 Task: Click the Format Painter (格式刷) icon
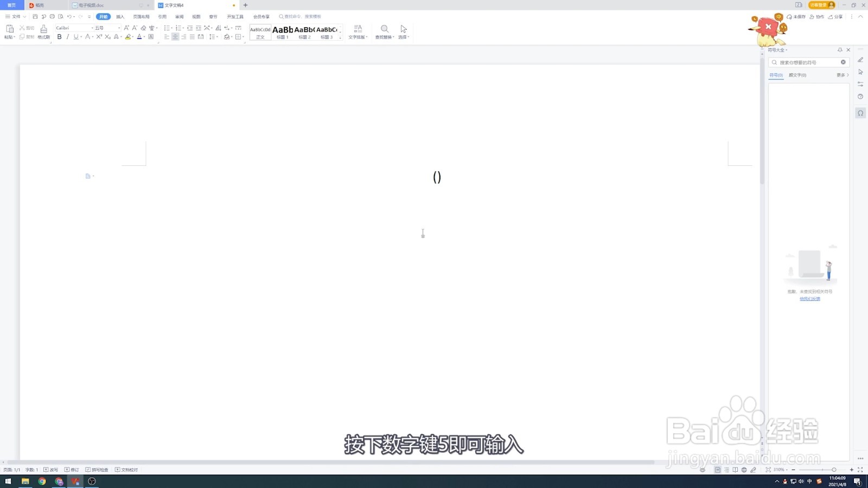click(43, 29)
